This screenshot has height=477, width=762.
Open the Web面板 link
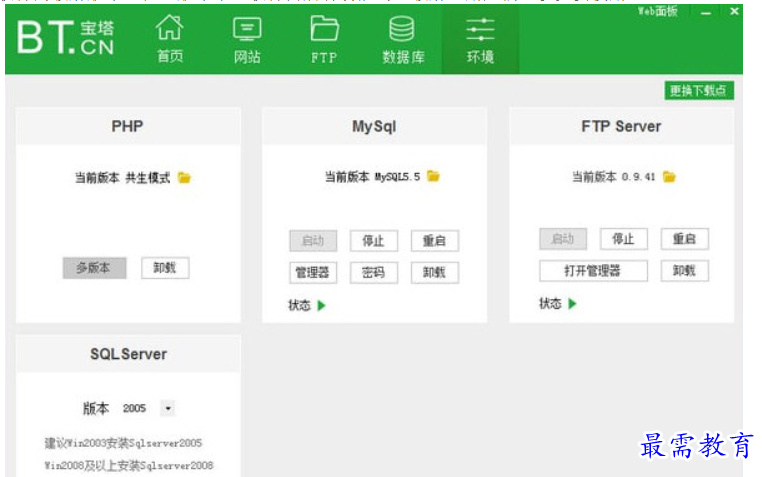657,11
